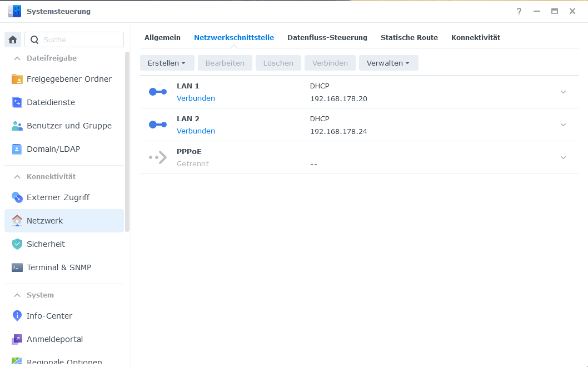Select the LAN 2 label
This screenshot has height=367, width=588.
(x=188, y=118)
